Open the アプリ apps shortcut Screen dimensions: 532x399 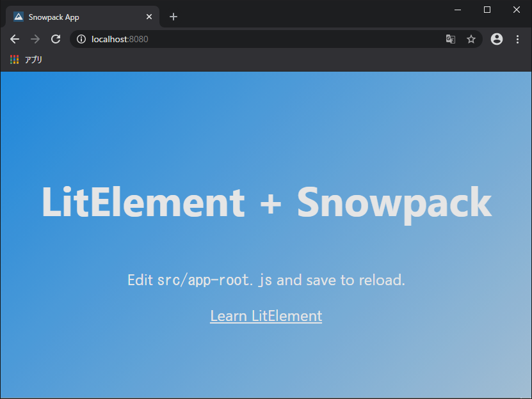coord(26,59)
